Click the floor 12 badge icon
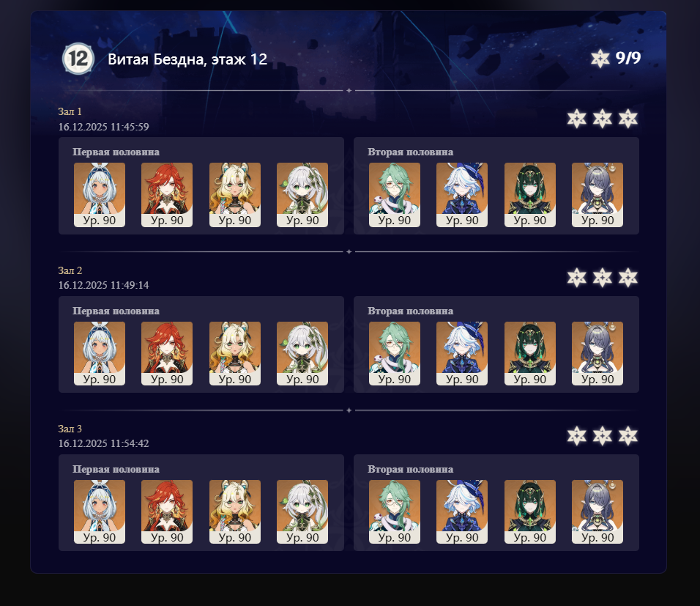This screenshot has height=606, width=700. (x=78, y=59)
